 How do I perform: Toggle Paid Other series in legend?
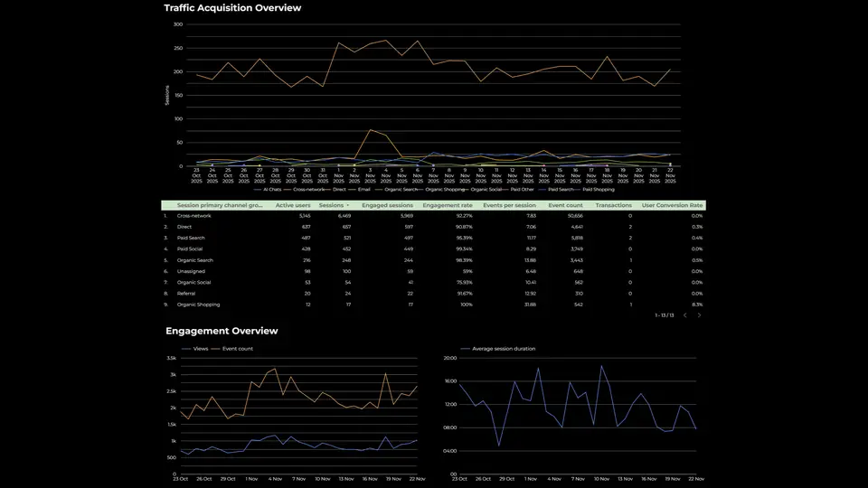tap(517, 189)
